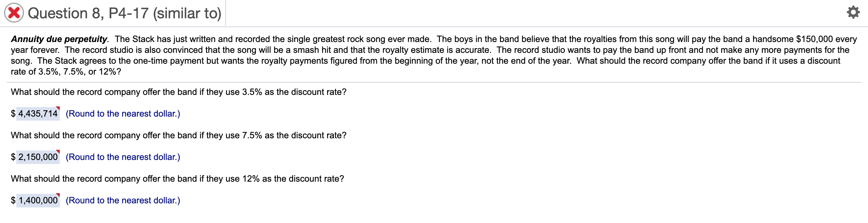Click dollar sign before the 1,400,000 answer
Viewport: 868px width, 223px height.
(x=13, y=200)
